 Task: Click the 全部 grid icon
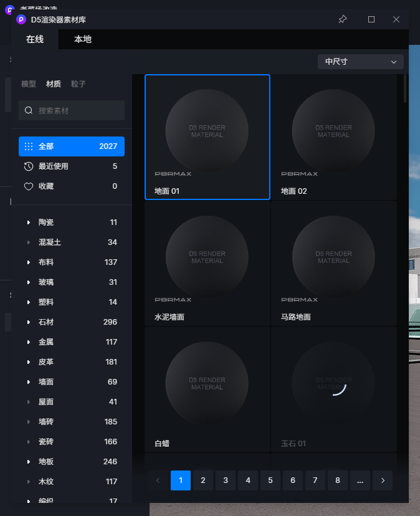click(x=29, y=146)
